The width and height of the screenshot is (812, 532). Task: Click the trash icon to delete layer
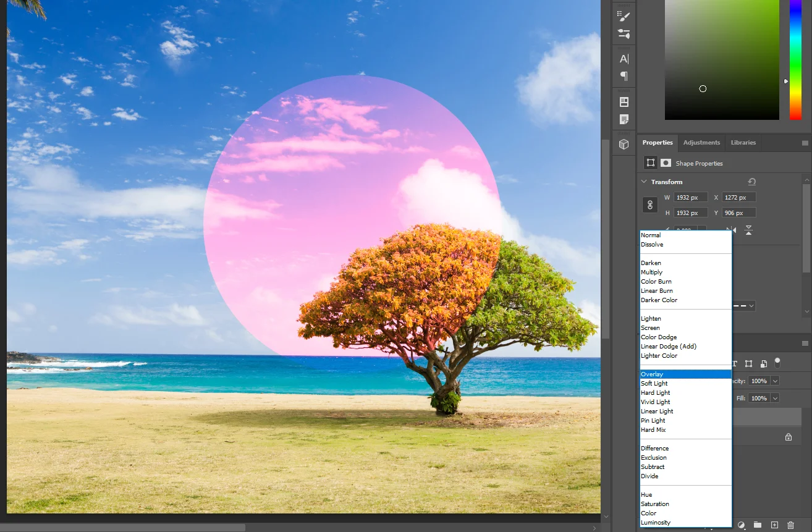point(790,525)
